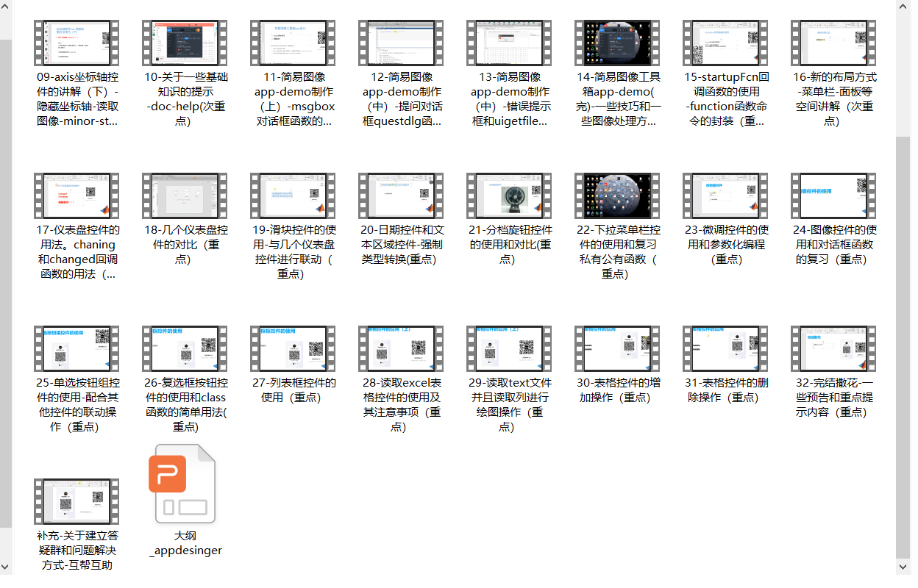Select video 12-简易图像app-demo制作 questdlg thumbnail
Image resolution: width=918 pixels, height=588 pixels.
tap(401, 43)
